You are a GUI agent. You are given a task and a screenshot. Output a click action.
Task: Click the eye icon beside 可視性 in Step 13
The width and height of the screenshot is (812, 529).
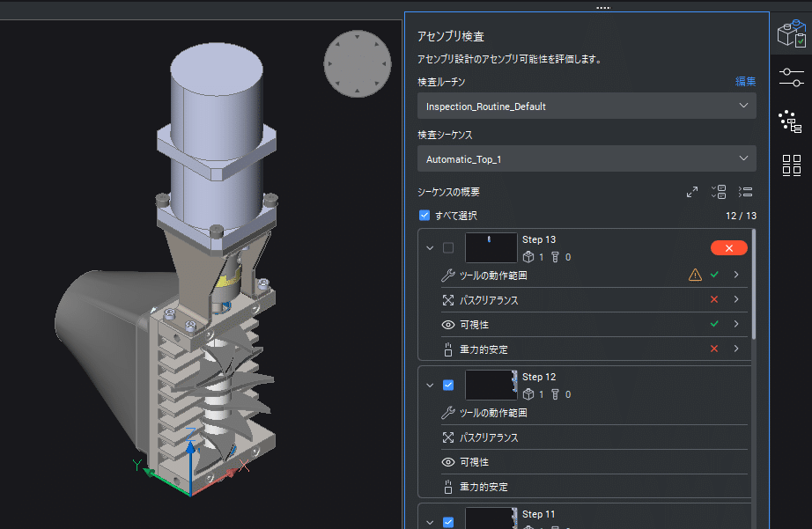[450, 323]
